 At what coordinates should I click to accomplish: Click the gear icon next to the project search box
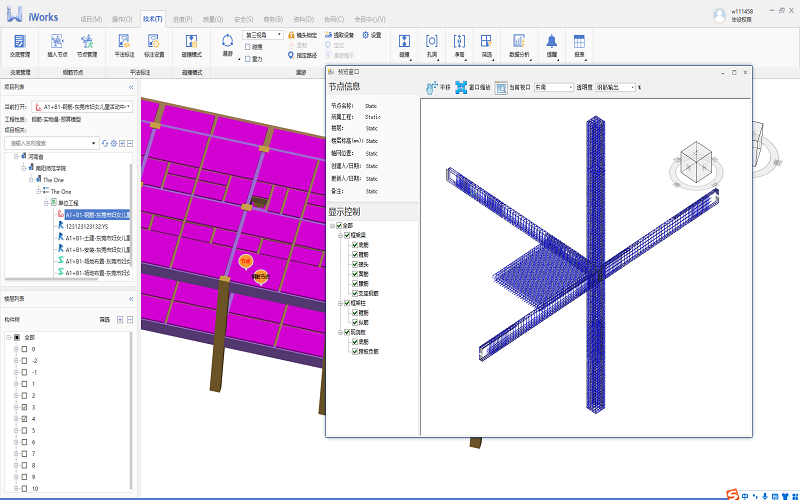(114, 143)
